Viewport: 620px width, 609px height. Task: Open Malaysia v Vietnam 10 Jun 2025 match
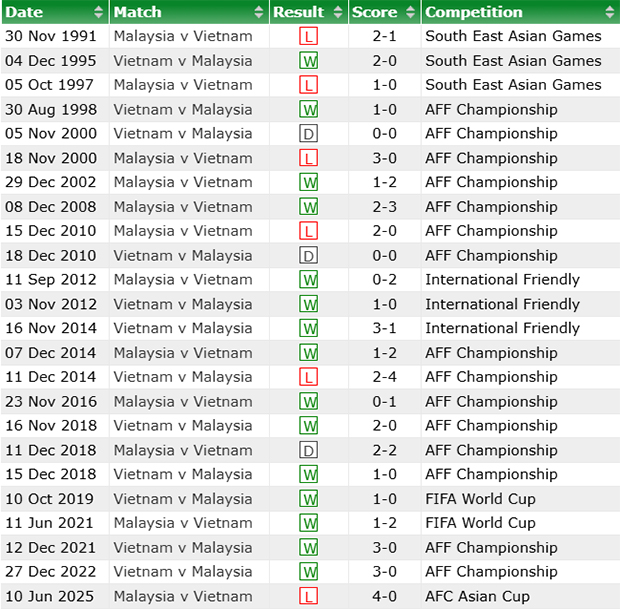pos(183,596)
